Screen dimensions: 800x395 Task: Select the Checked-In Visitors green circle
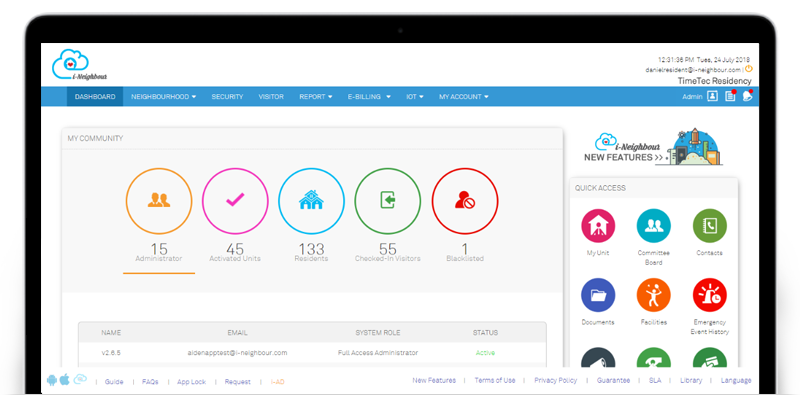pos(388,201)
